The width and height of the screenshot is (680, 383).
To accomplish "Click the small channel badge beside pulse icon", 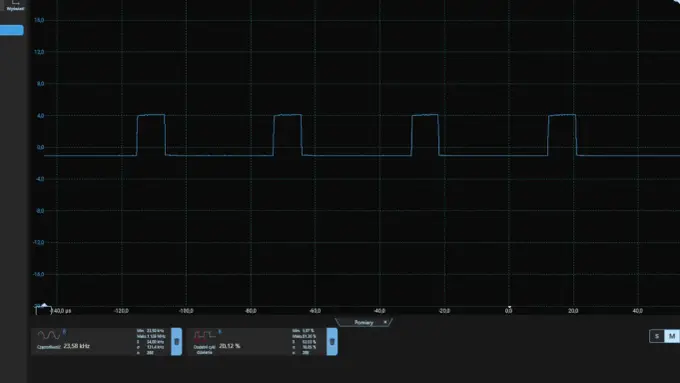I will click(x=219, y=332).
